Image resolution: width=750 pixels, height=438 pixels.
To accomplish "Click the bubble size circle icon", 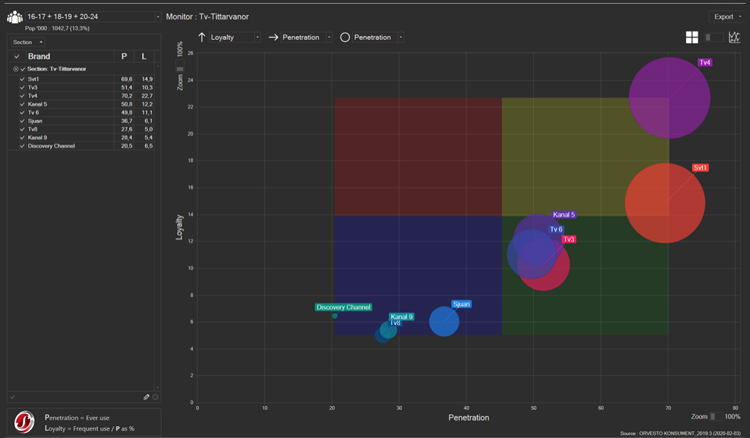I will click(x=345, y=37).
